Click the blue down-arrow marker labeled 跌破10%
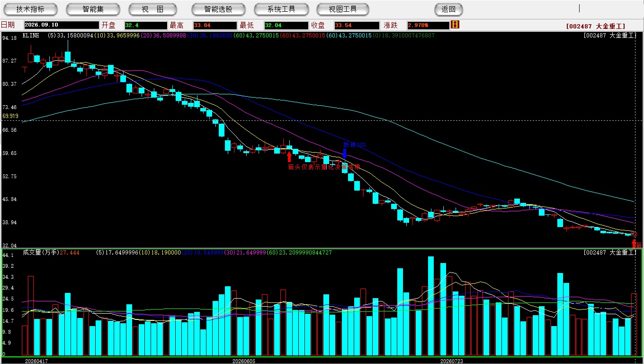 click(345, 154)
